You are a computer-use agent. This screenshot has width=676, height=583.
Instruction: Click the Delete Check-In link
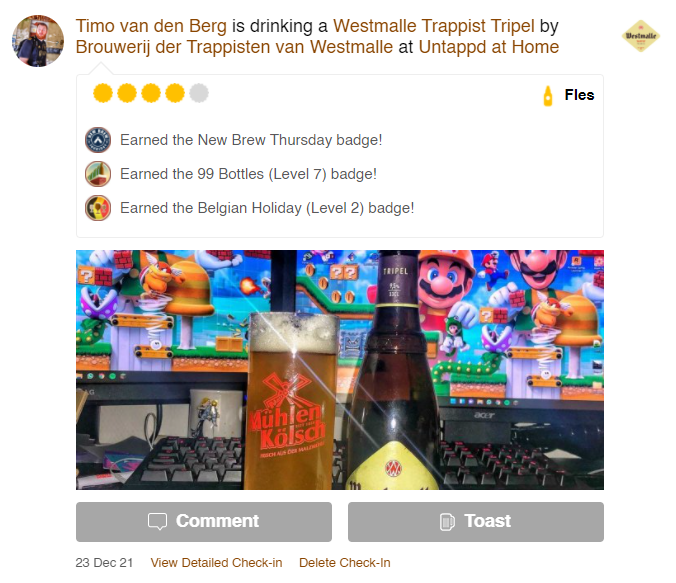click(x=345, y=563)
